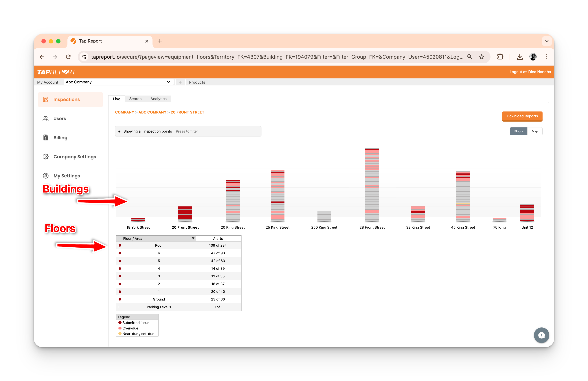
Task: Click the My Settings profile icon
Action: click(x=46, y=176)
